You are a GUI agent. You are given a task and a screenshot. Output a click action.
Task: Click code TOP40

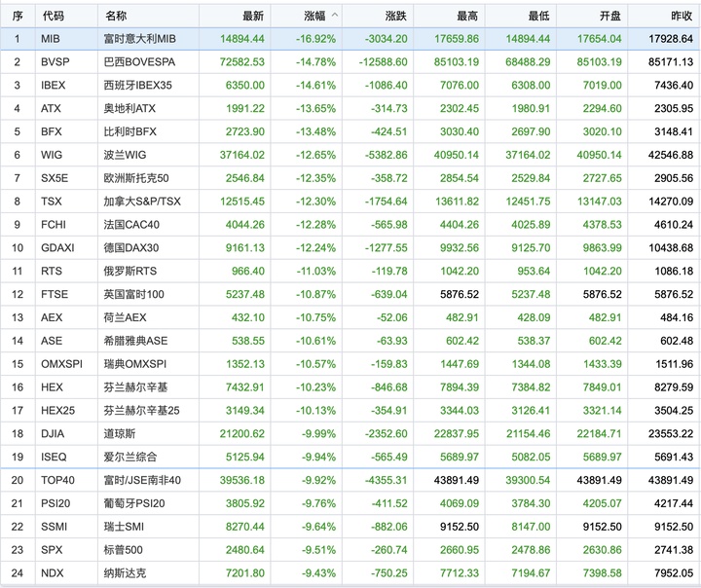tap(57, 480)
